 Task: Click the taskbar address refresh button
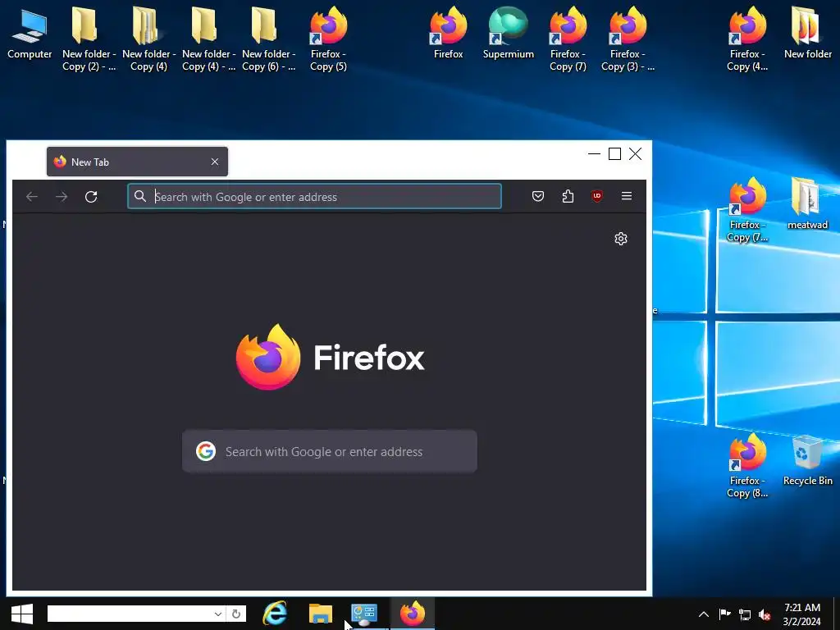point(236,614)
